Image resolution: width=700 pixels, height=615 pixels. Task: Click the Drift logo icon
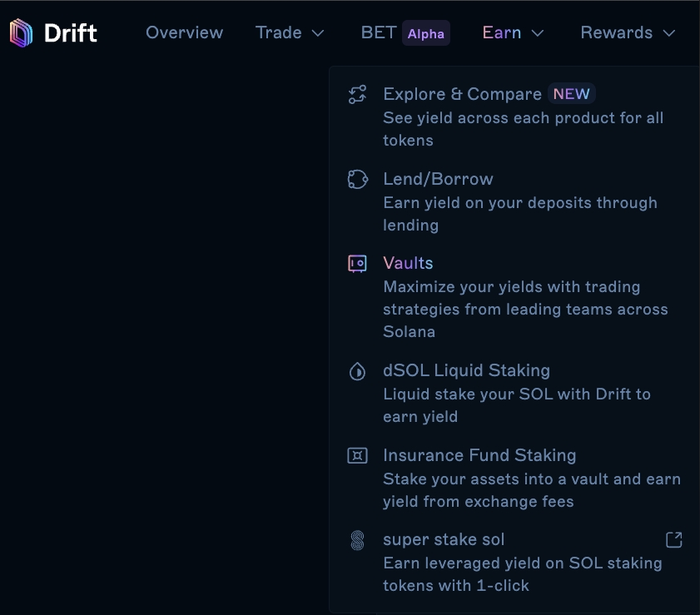22,33
